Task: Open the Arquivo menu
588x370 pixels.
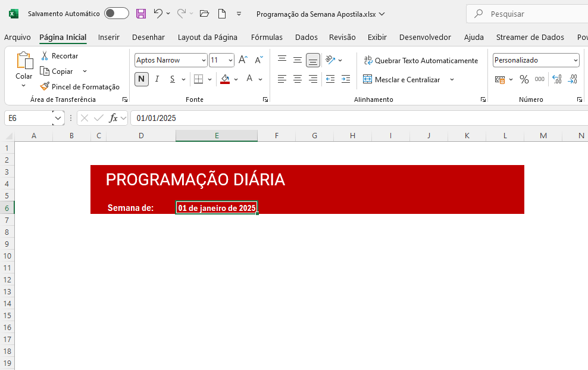Action: pyautogui.click(x=17, y=37)
